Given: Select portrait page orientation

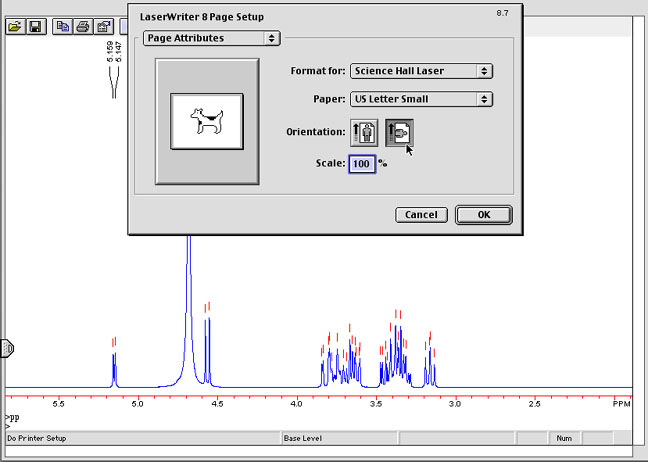Looking at the screenshot, I should click(362, 131).
